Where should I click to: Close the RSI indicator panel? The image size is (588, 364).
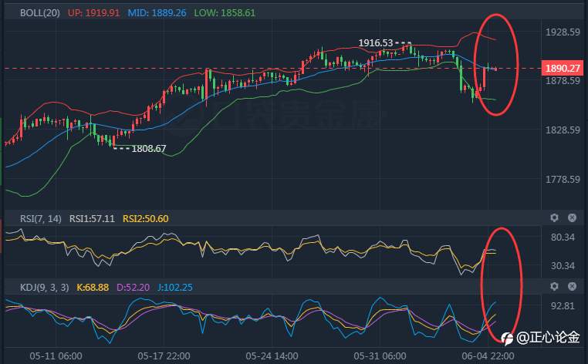click(572, 217)
